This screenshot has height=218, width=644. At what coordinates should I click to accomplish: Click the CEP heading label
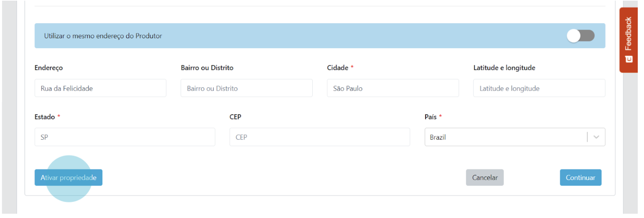[235, 117]
